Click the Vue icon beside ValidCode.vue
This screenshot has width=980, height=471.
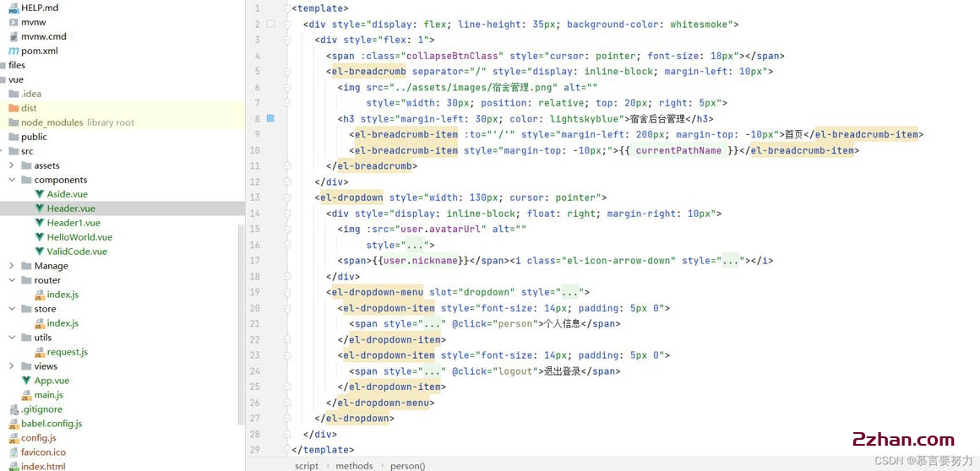(40, 252)
